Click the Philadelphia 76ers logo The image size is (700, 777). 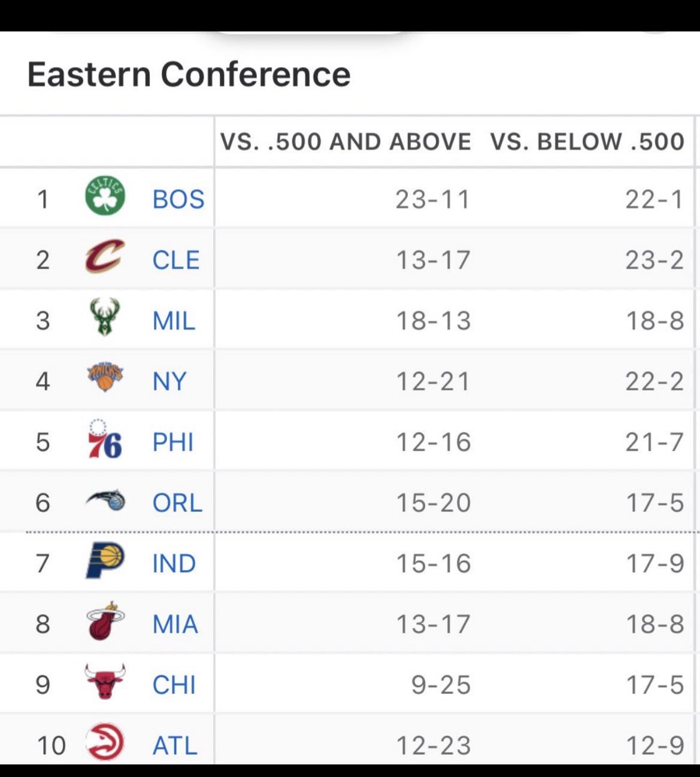pos(105,439)
